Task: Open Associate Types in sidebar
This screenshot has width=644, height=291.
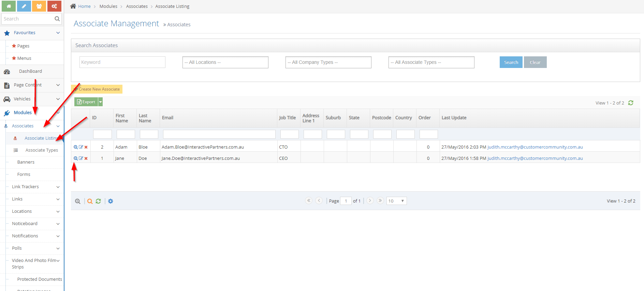Action: pyautogui.click(x=42, y=150)
